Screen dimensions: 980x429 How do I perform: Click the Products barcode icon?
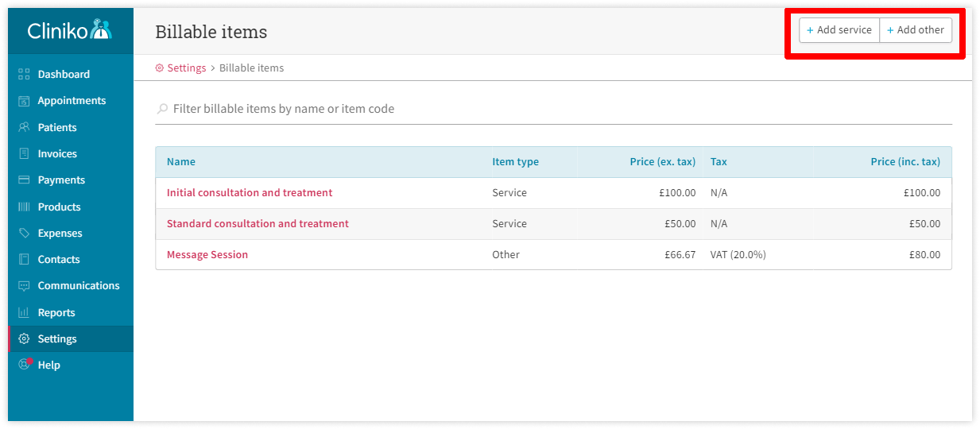(24, 207)
